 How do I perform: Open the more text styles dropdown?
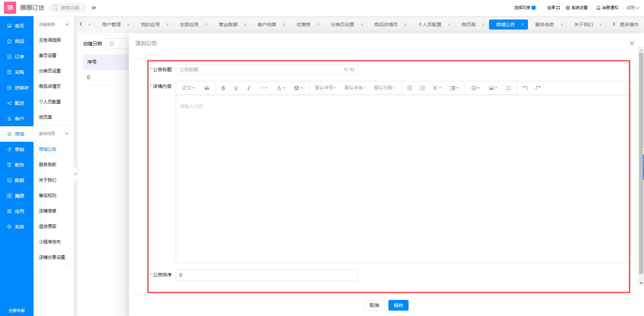[x=263, y=88]
